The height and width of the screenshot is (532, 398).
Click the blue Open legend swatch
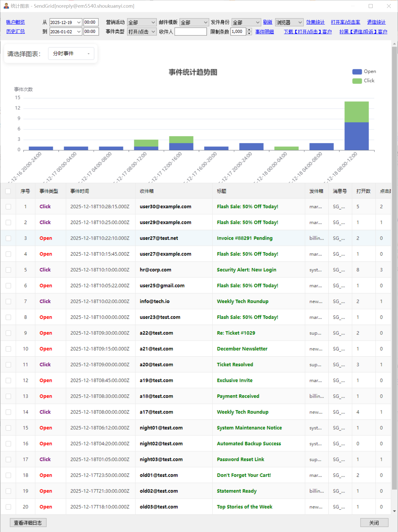point(357,72)
